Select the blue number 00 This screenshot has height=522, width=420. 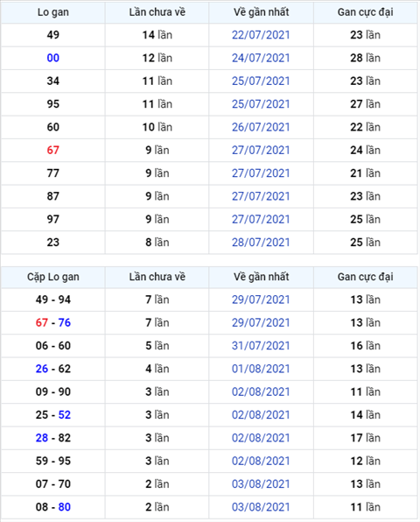[52, 58]
